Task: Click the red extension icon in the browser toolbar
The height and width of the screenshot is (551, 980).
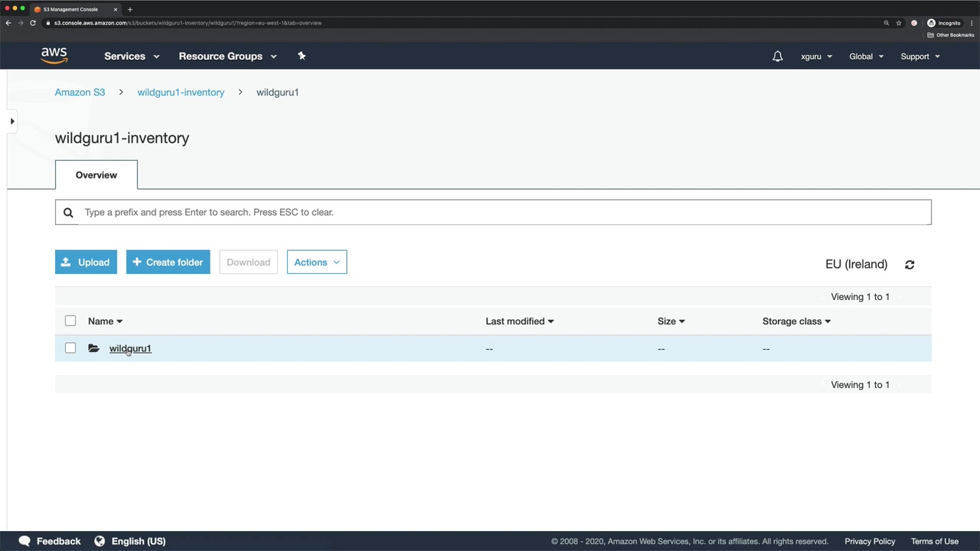Action: [x=914, y=23]
